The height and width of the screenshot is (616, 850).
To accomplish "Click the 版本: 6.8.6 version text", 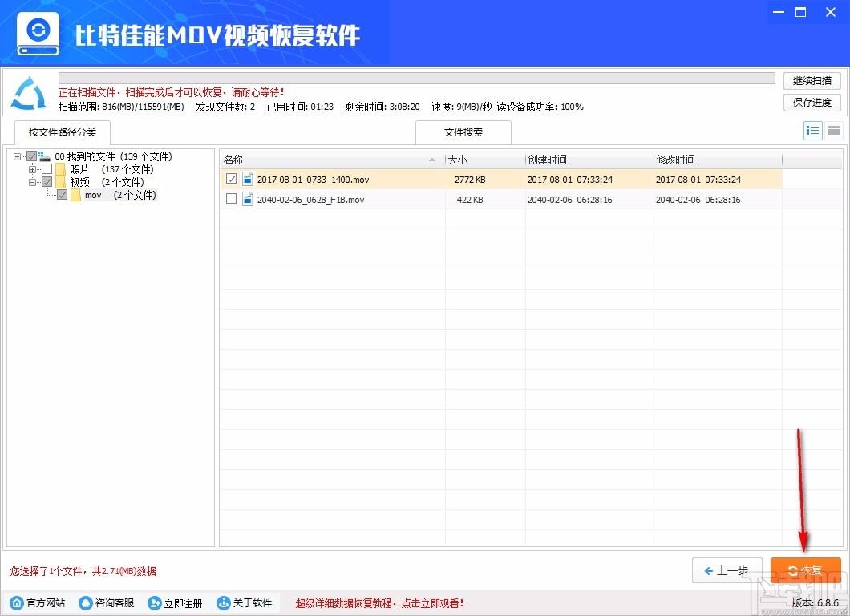I will point(816,602).
